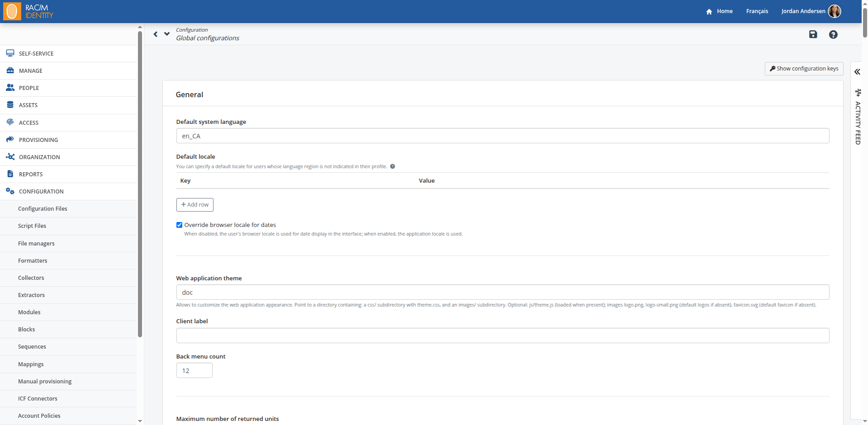The image size is (868, 425).
Task: Click the back arrow navigation icon
Action: click(x=156, y=34)
